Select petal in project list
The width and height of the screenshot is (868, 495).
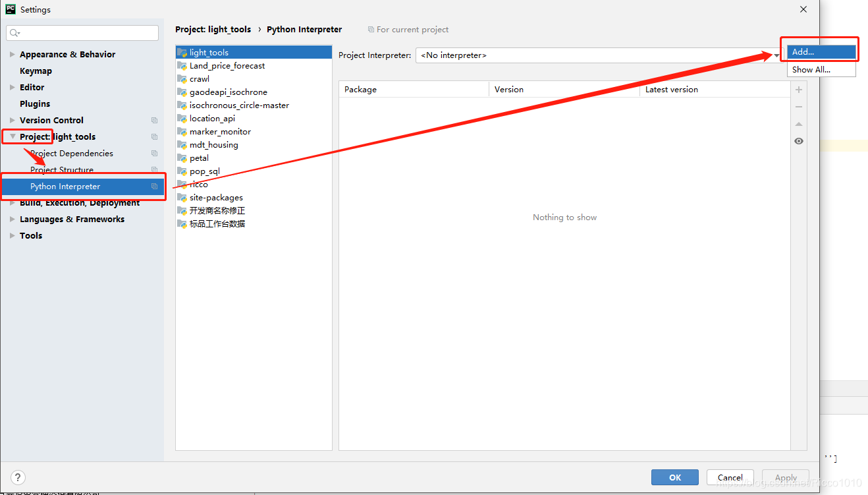pos(254,158)
